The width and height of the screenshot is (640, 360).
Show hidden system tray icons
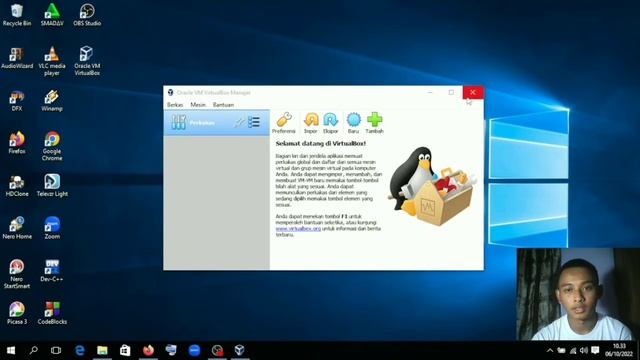[550, 351]
